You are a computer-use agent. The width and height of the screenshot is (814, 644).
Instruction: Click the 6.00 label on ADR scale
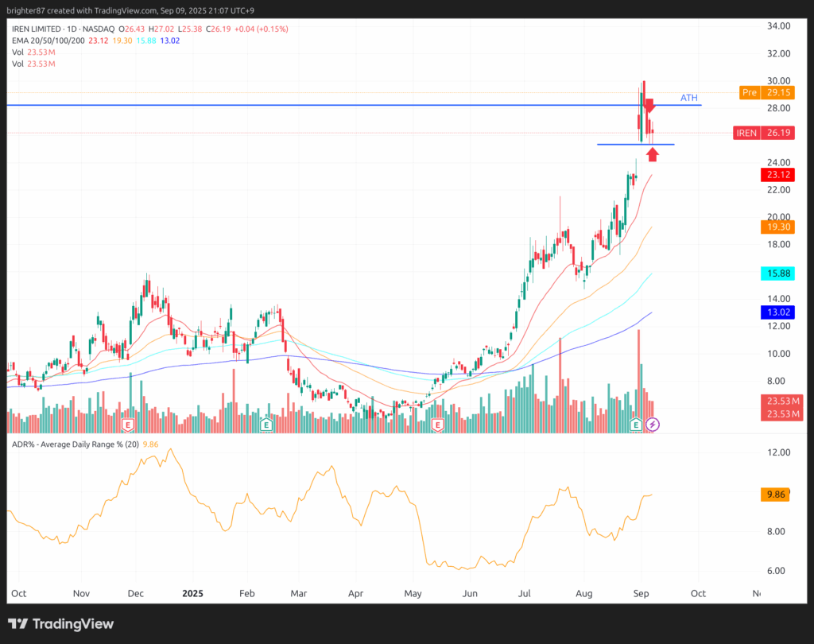(x=776, y=571)
